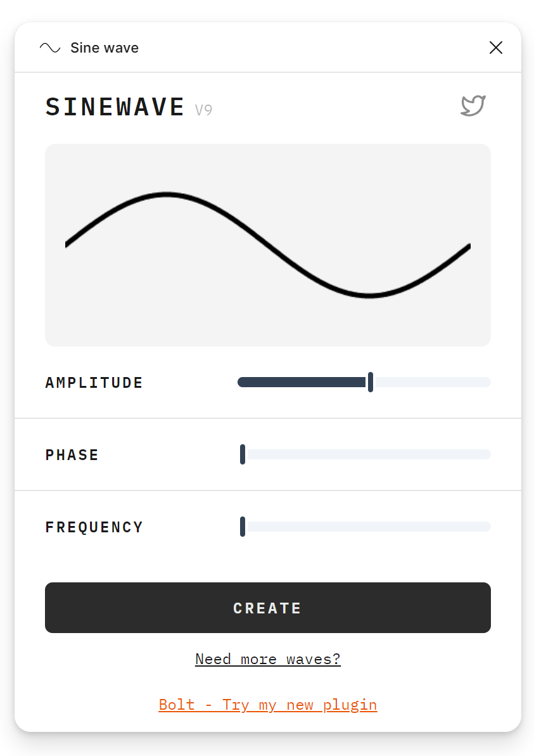Click the Twitter share icon next to SINEWAVE
Screen dimensions: 534x756
pyautogui.click(x=473, y=106)
